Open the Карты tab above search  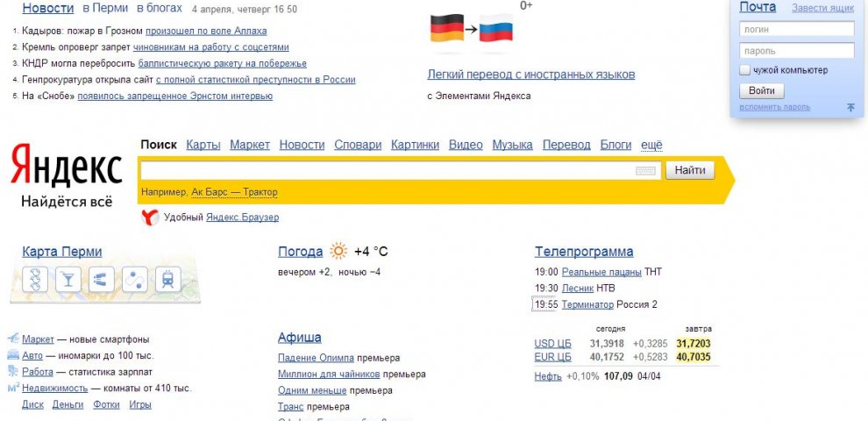[x=203, y=145]
